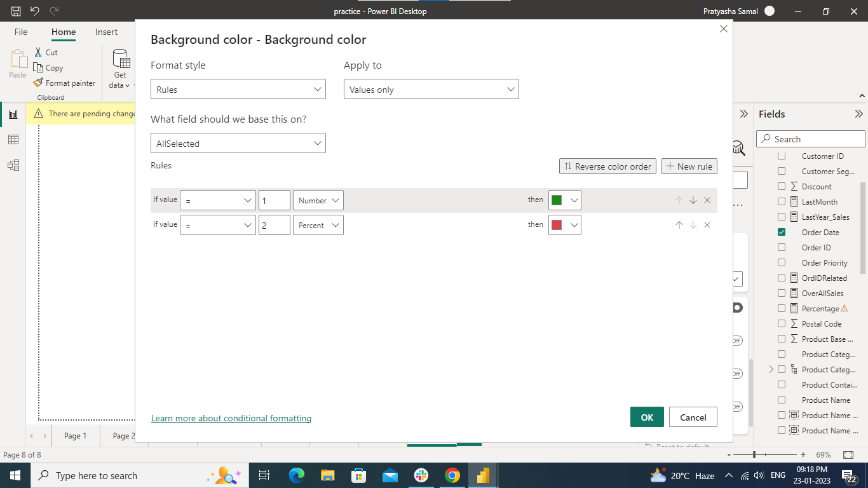Click the Cut scissors icon

pos(38,52)
